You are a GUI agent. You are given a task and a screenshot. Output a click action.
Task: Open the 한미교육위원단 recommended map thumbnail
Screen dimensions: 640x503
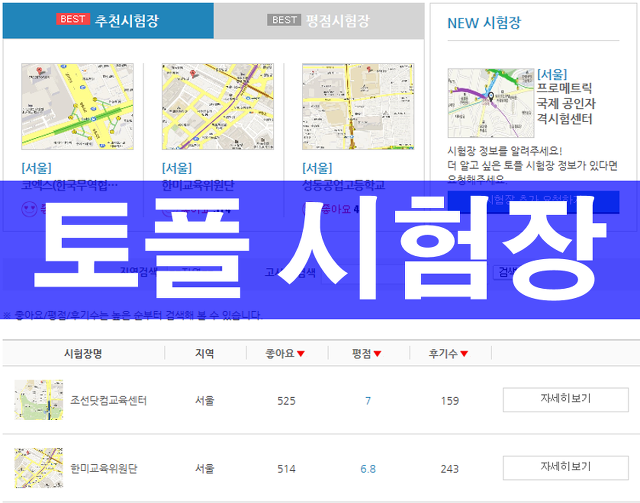coord(218,106)
